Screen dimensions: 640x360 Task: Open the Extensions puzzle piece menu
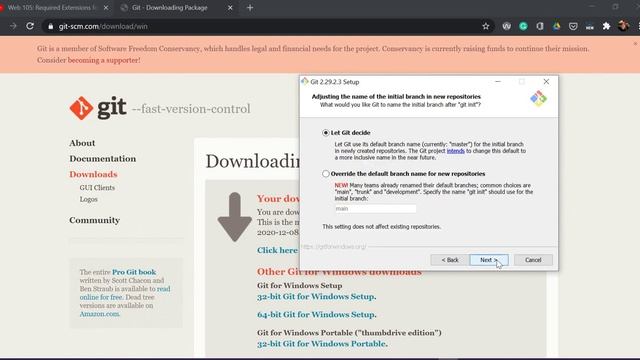click(607, 26)
